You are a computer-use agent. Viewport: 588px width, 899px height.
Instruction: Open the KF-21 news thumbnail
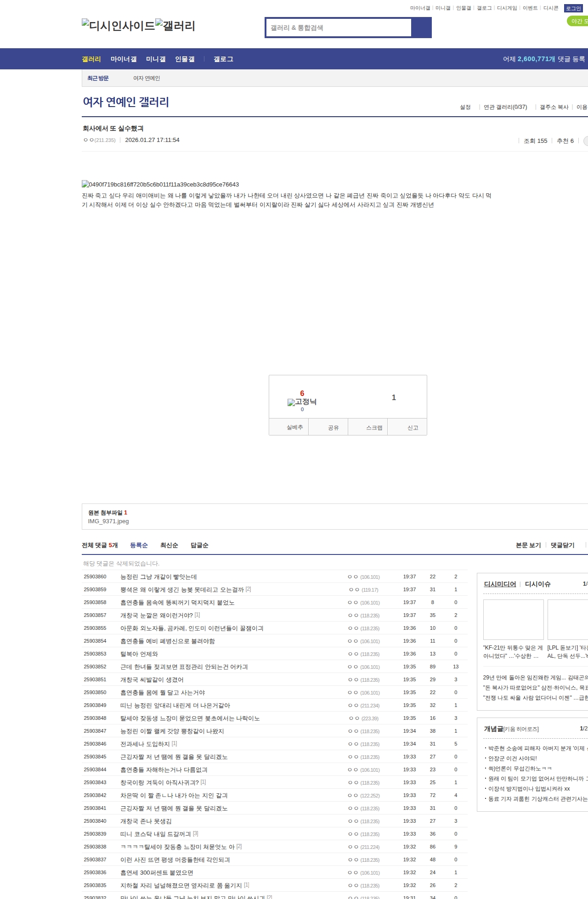click(514, 620)
